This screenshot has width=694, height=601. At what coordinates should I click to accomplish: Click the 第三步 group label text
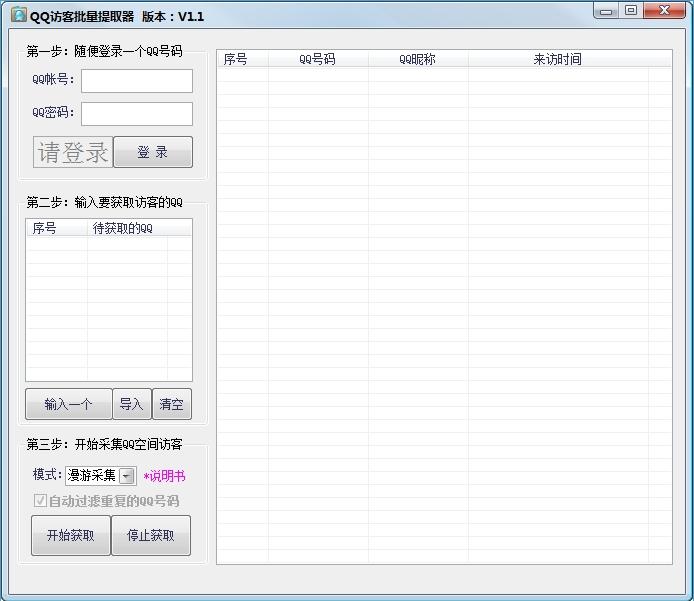104,444
